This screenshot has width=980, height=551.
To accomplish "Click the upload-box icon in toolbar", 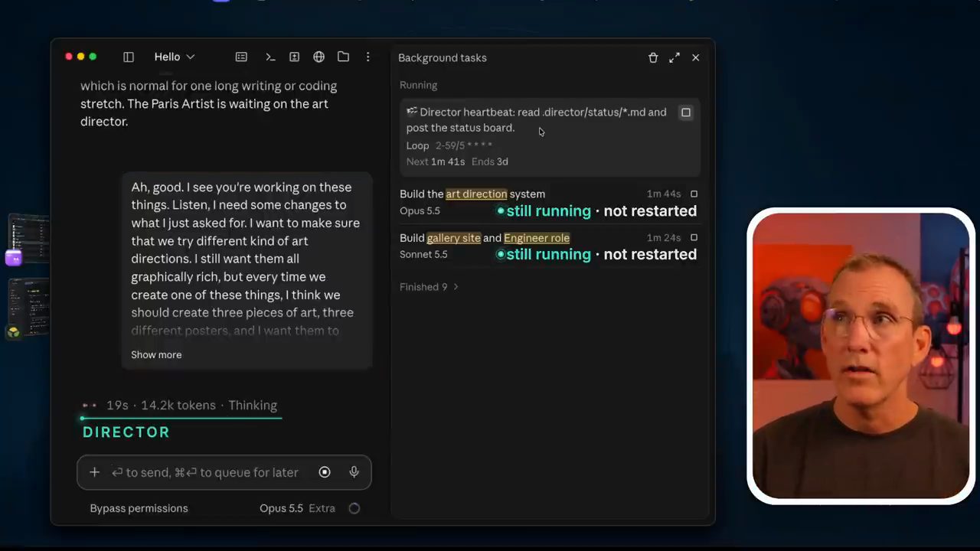I will (294, 57).
